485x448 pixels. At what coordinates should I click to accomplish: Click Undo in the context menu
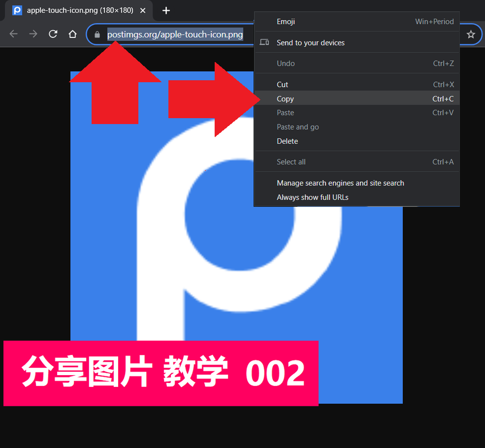(x=357, y=63)
